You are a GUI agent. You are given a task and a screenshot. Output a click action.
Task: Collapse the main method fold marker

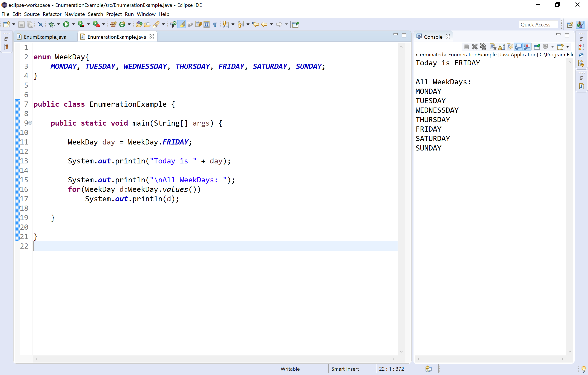(30, 123)
